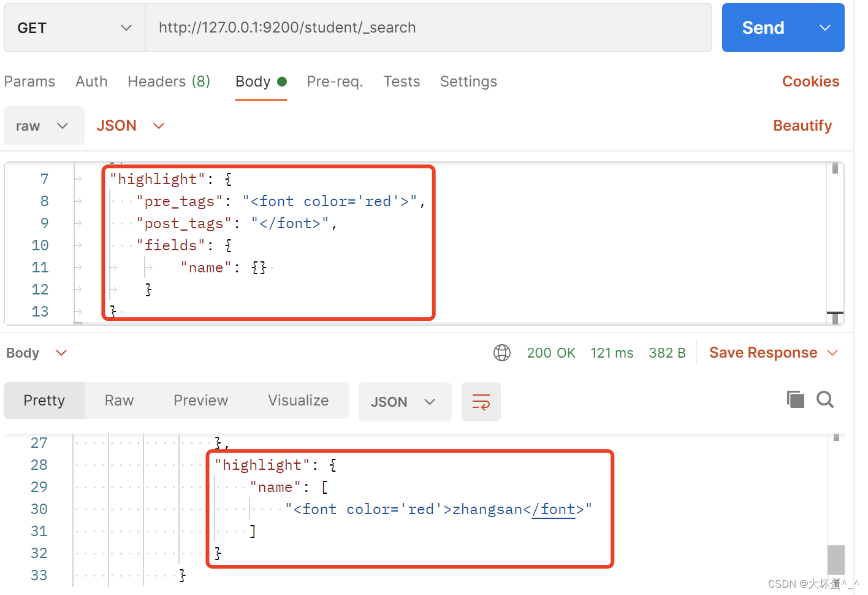Click the "highlight" key in the response
868x595 pixels.
tap(262, 465)
